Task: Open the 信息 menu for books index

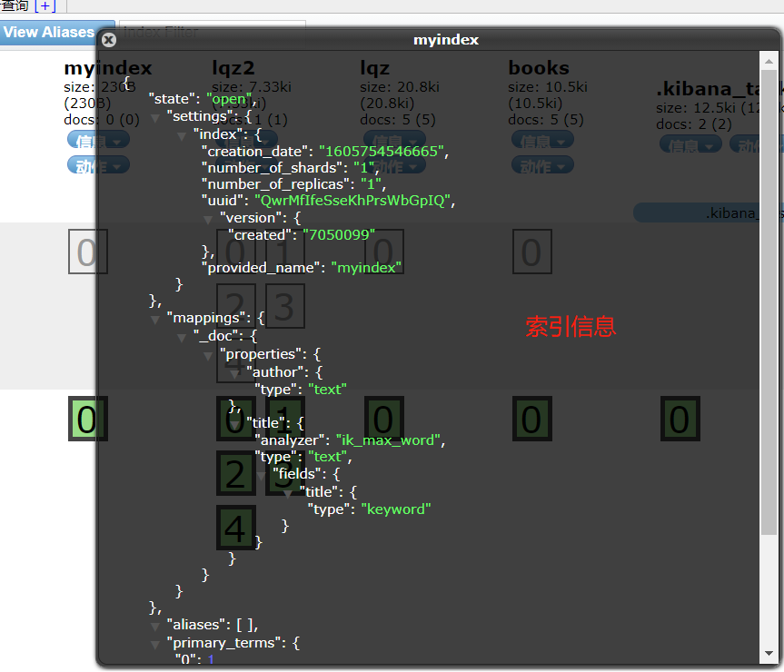Action: tap(542, 141)
